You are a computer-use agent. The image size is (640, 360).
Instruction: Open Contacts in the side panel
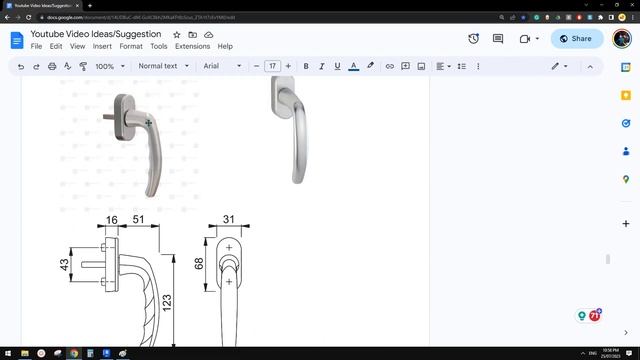(x=626, y=151)
